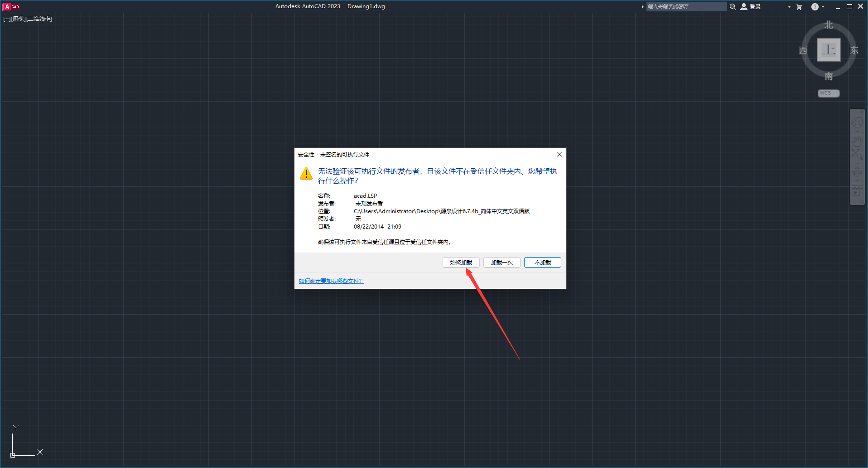Click the 始终加载 (Always Load) button
The height and width of the screenshot is (468, 868).
461,263
